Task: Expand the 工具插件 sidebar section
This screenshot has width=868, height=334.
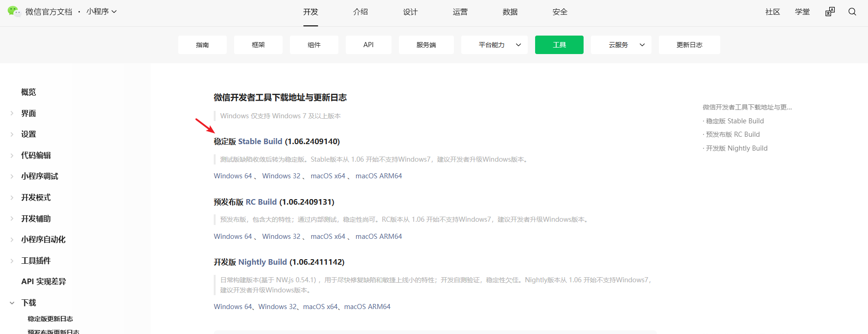Action: [12, 261]
